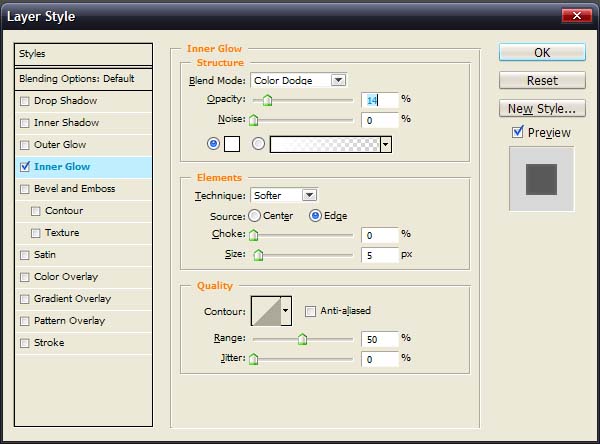This screenshot has height=444, width=600.
Task: Select the Stroke effect row
Action: point(83,343)
